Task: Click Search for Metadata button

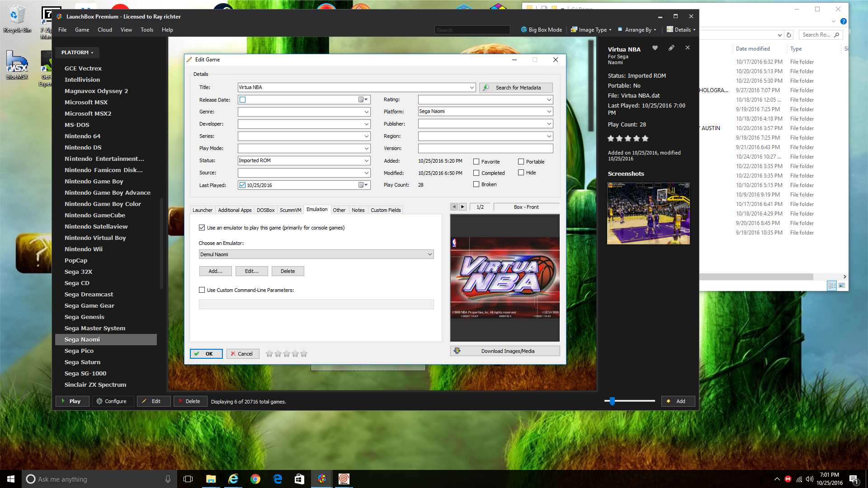Action: (x=516, y=88)
